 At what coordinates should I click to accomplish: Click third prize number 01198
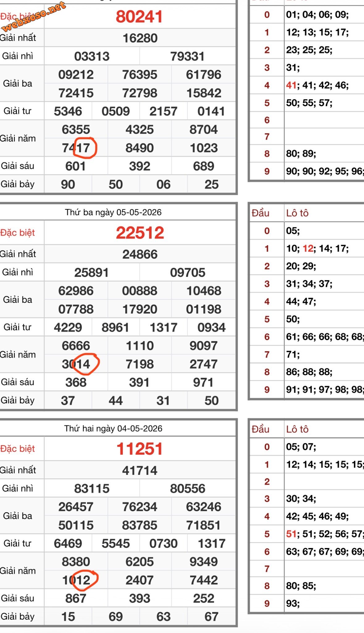pos(204,309)
